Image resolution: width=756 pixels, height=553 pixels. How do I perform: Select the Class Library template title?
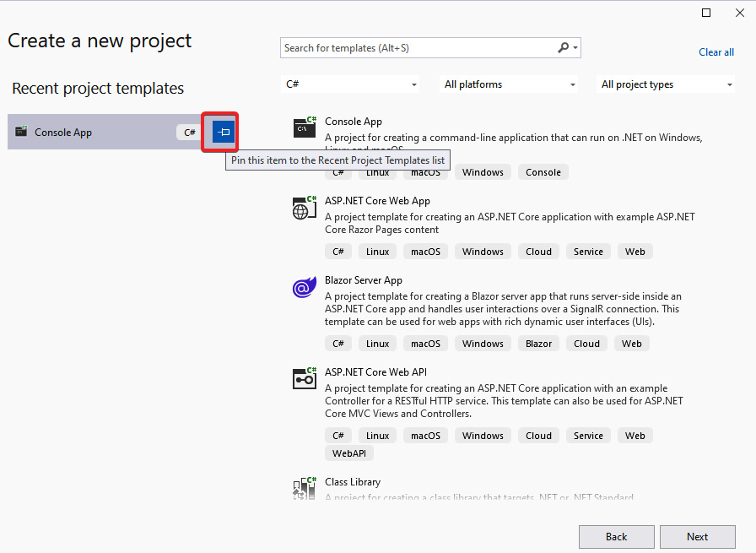pyautogui.click(x=353, y=482)
